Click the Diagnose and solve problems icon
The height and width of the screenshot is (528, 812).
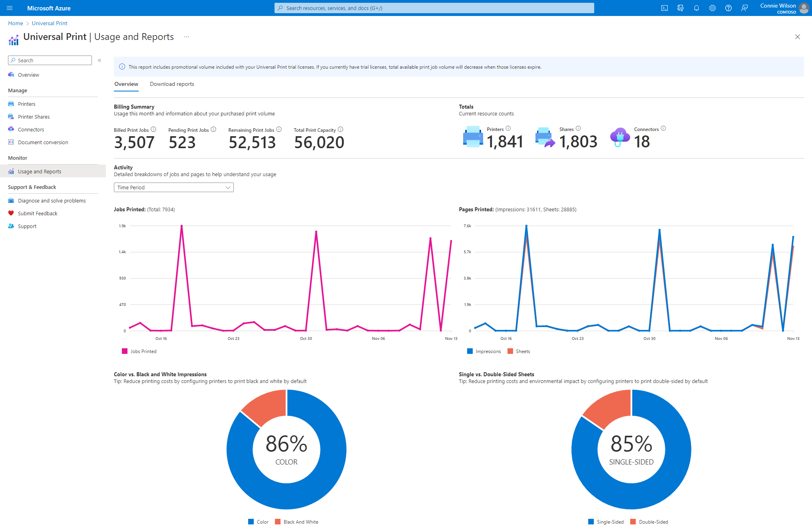click(11, 200)
